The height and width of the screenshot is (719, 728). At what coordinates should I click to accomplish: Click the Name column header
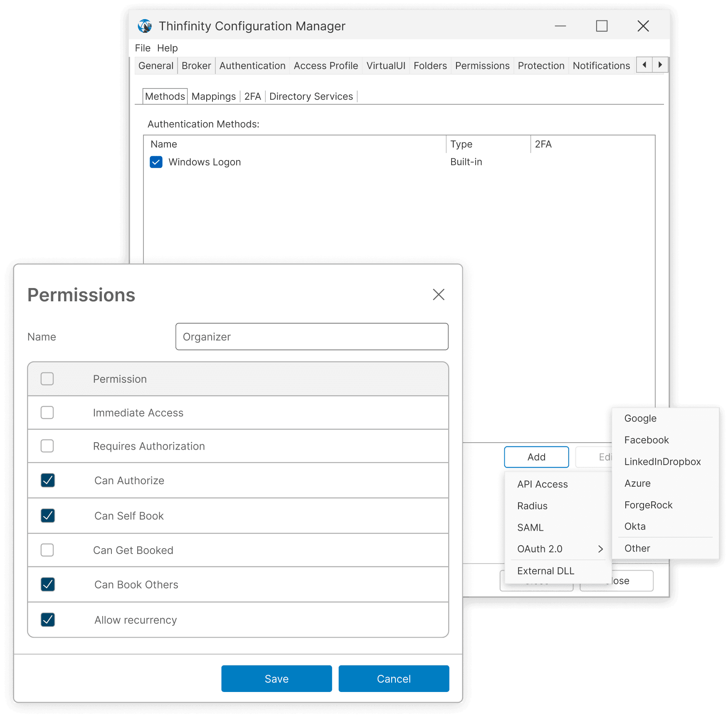[295, 144]
